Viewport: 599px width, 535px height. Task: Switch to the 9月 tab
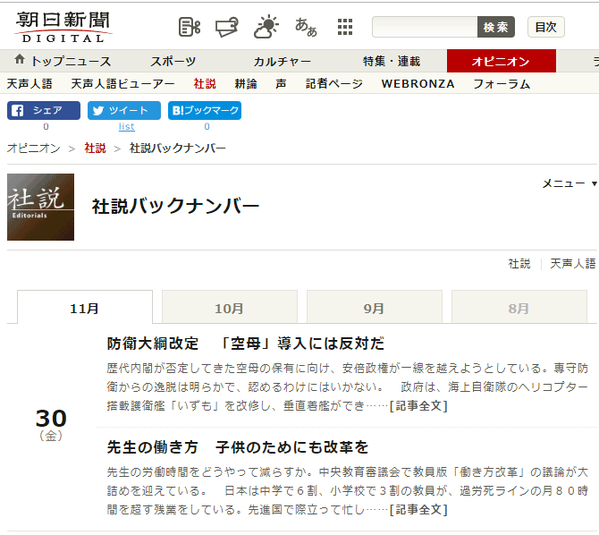374,308
